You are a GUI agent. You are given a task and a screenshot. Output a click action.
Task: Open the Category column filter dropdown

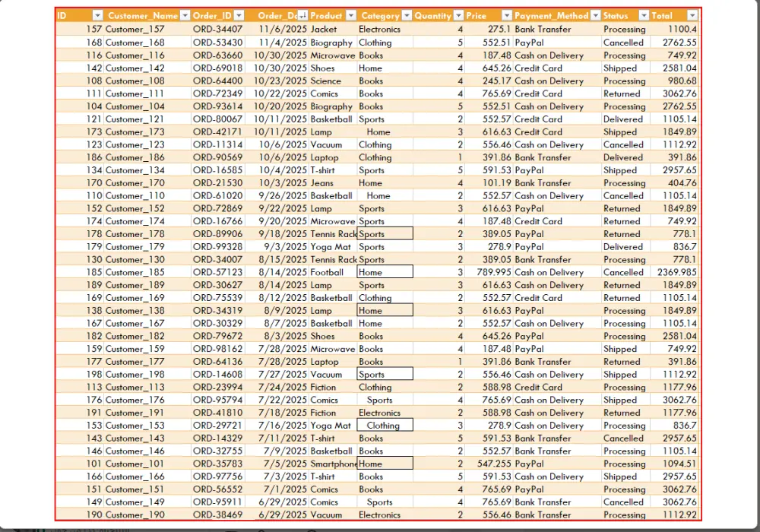click(407, 15)
